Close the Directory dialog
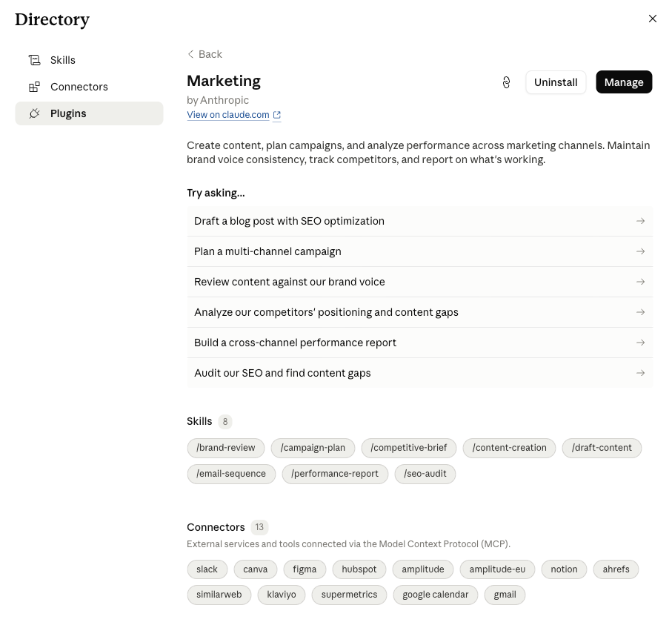 pyautogui.click(x=652, y=19)
